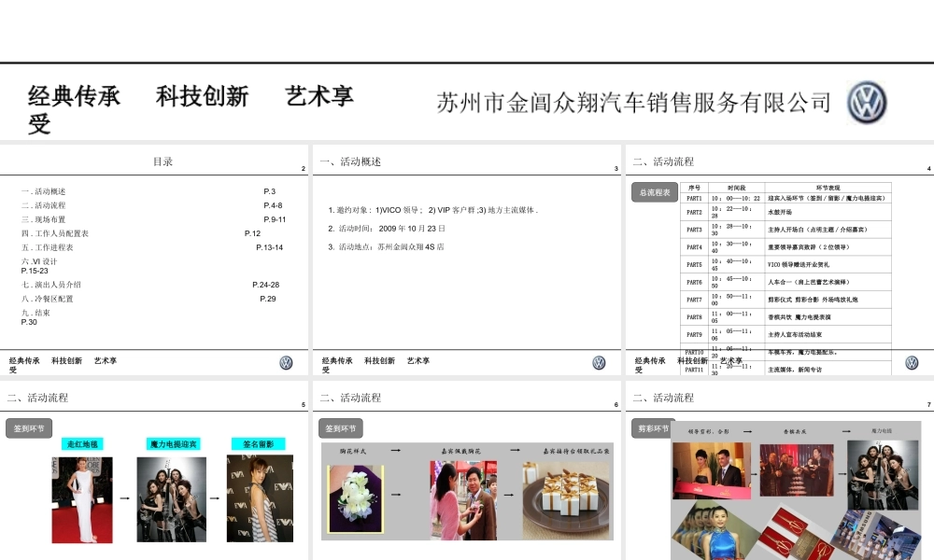Click the slide number 3 on the 活动概述 slide
Image resolution: width=934 pixels, height=560 pixels.
click(616, 169)
